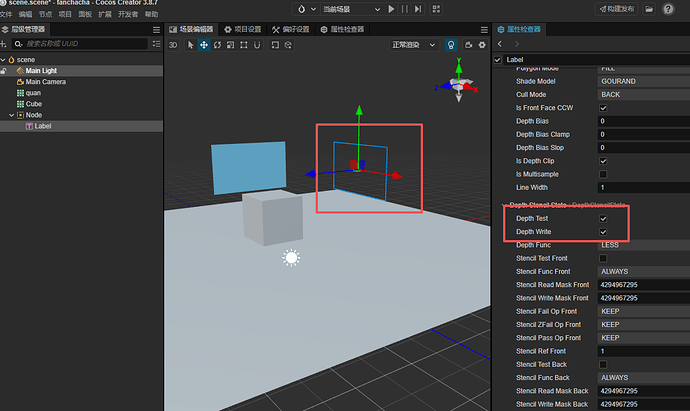Switch to the 项目设置 tab
This screenshot has height=411, width=690.
pyautogui.click(x=243, y=29)
